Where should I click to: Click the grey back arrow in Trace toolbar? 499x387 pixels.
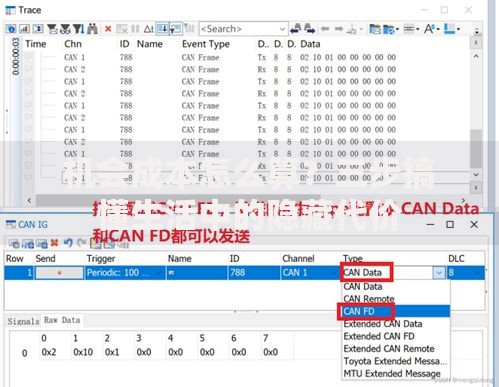point(325,29)
